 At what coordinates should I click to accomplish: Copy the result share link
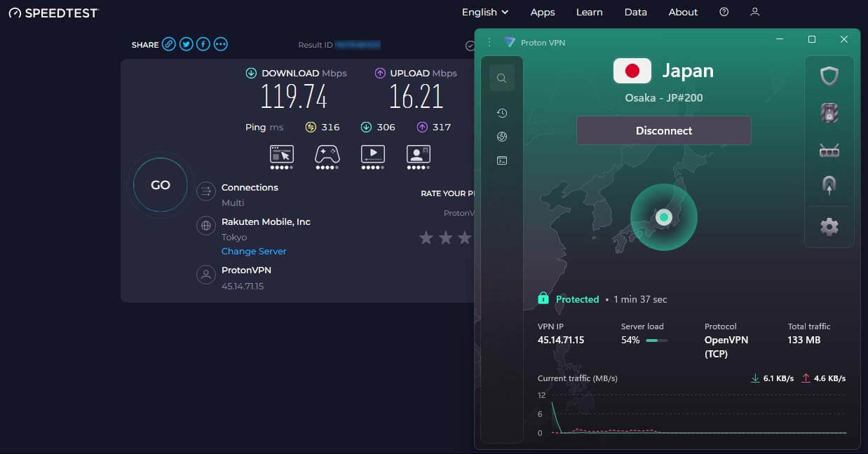(168, 43)
